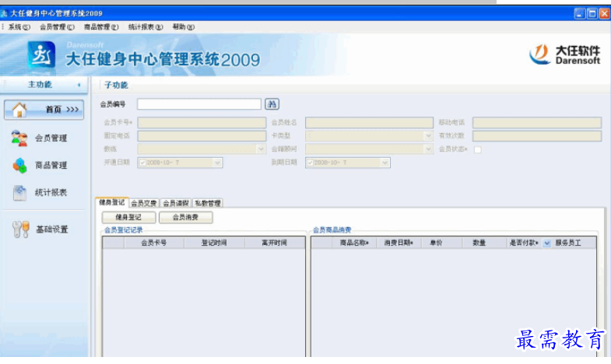Focus the 会员编号 input field

(x=199, y=104)
